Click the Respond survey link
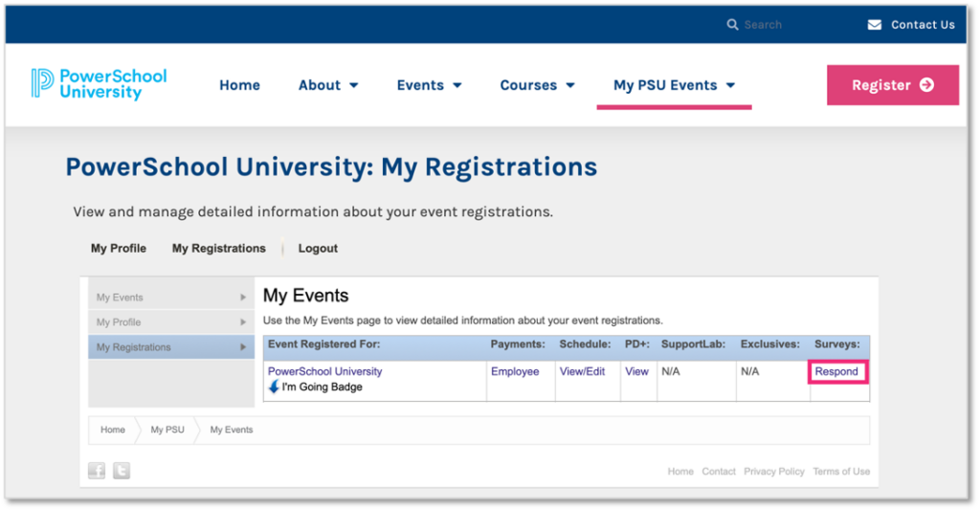 coord(836,371)
